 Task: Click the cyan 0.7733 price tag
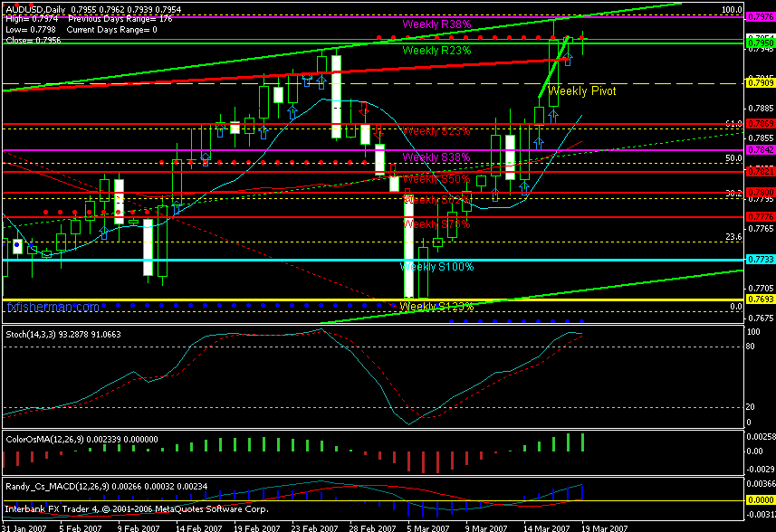(x=759, y=260)
